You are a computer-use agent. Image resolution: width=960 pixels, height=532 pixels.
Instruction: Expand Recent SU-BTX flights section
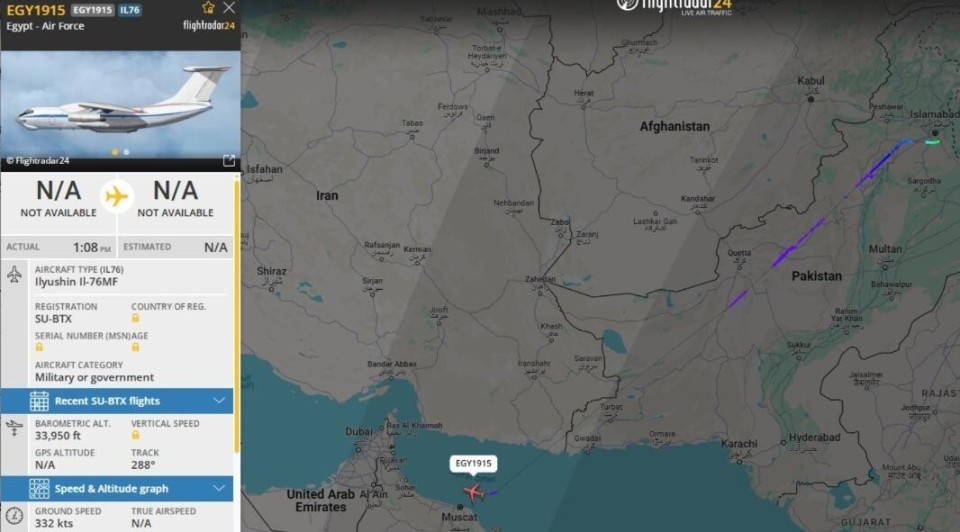coord(117,401)
